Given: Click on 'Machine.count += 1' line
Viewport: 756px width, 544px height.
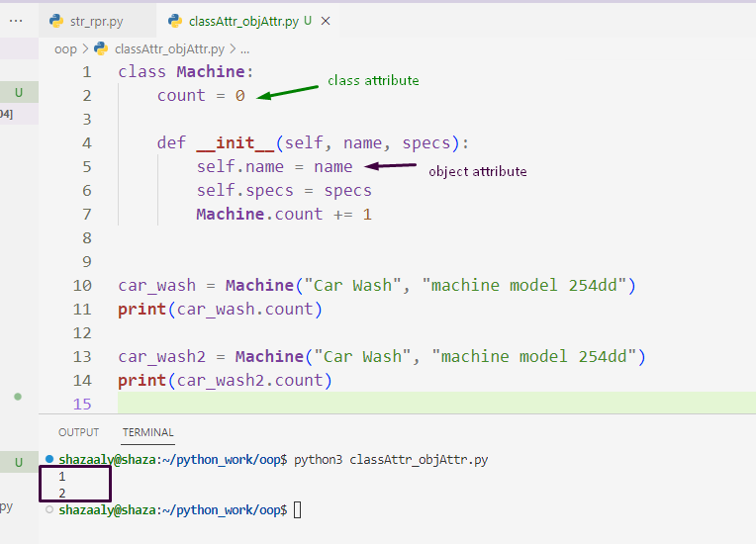Looking at the screenshot, I should 284,214.
